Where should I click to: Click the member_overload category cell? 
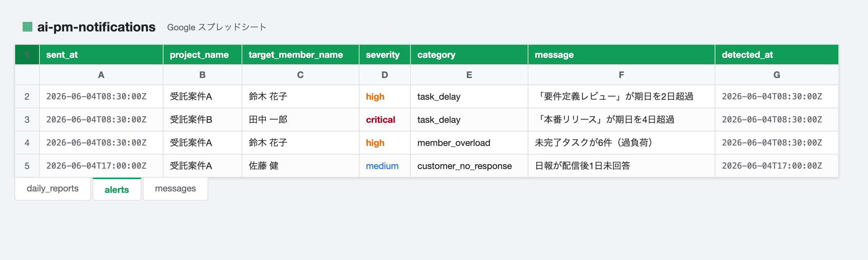[x=469, y=143]
